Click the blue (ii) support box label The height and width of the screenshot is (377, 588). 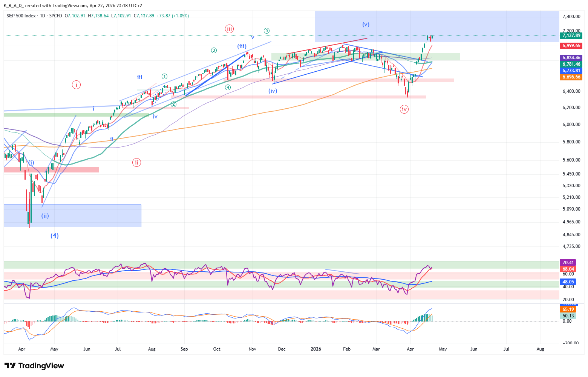[45, 216]
